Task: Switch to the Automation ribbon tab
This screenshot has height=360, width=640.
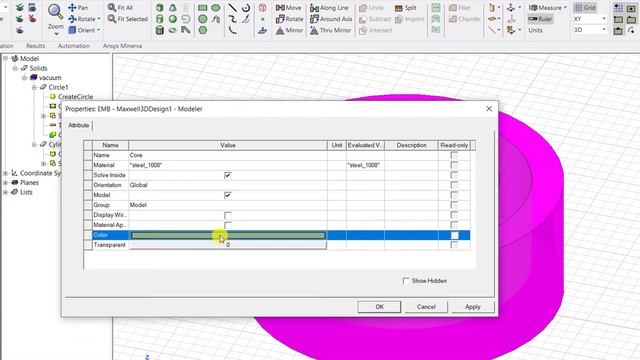Action: pos(73,46)
